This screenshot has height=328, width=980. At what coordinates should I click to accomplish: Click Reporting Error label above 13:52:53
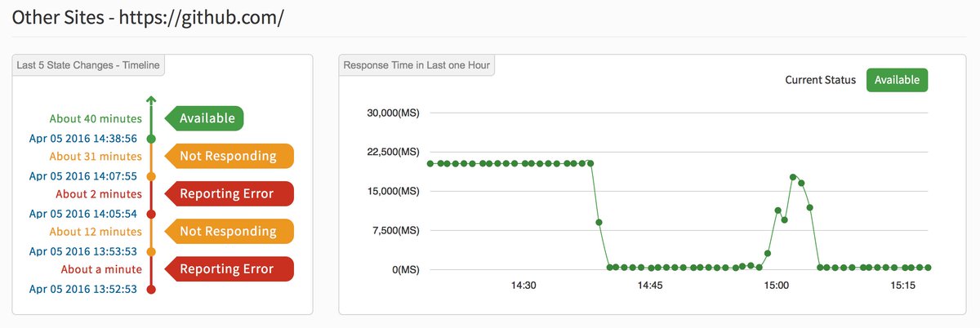click(x=228, y=268)
